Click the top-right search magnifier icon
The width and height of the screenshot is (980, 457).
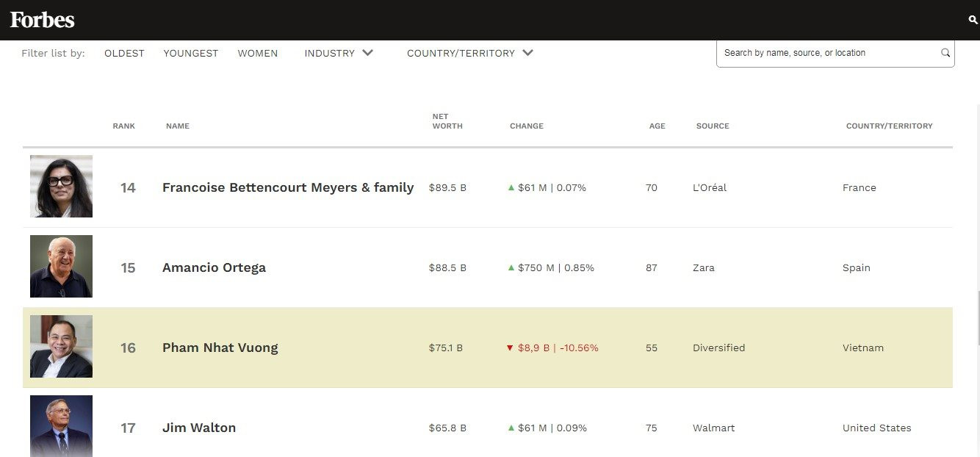973,21
